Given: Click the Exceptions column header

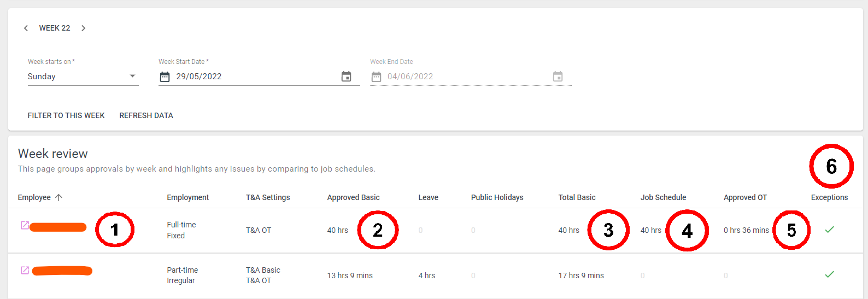Looking at the screenshot, I should [x=829, y=197].
